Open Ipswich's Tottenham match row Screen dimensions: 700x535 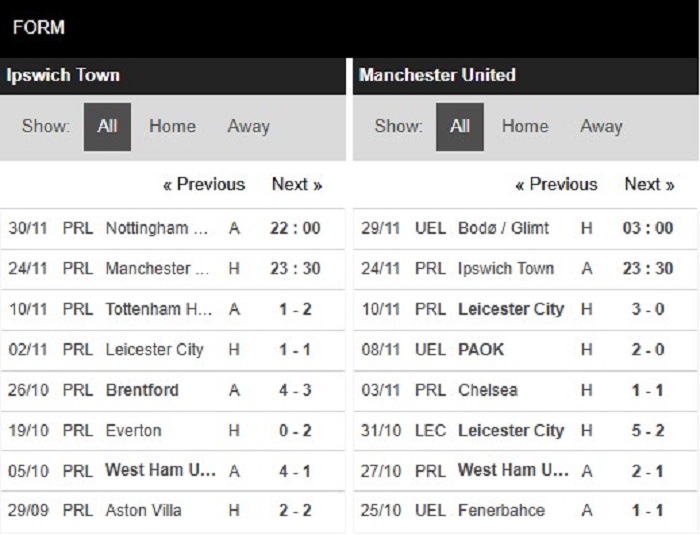tap(172, 309)
